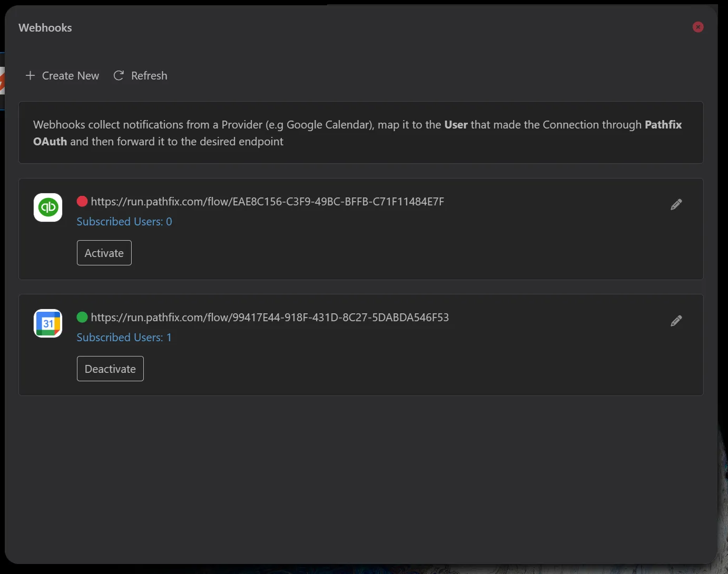Edit the Google Calendar webhook with pencil icon
This screenshot has width=728, height=574.
tap(676, 321)
